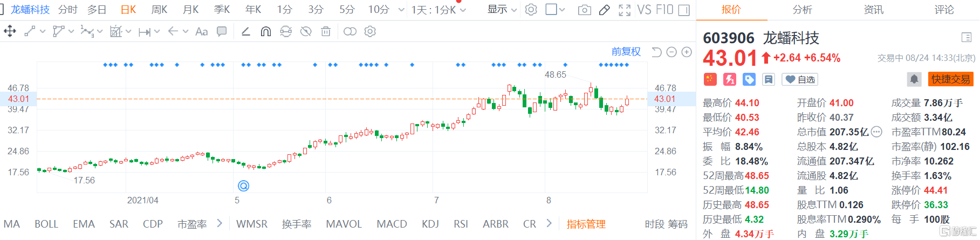980x240 pixels.
Task: Hide all drawings with the eye icon
Action: (306, 31)
